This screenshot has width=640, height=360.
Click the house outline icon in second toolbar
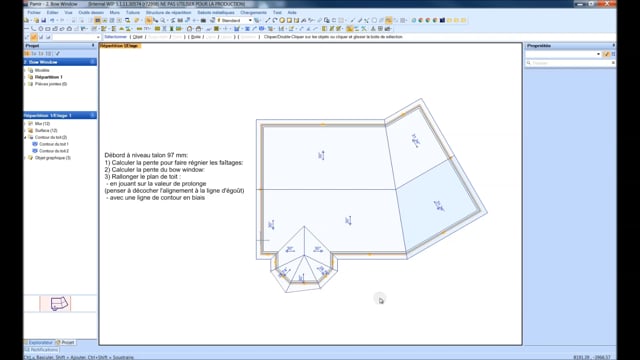pos(69,29)
